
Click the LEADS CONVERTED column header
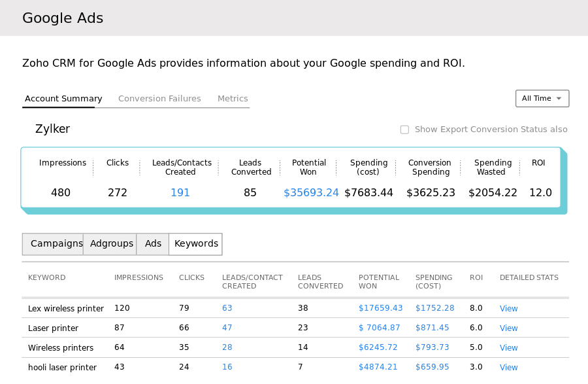(x=320, y=281)
